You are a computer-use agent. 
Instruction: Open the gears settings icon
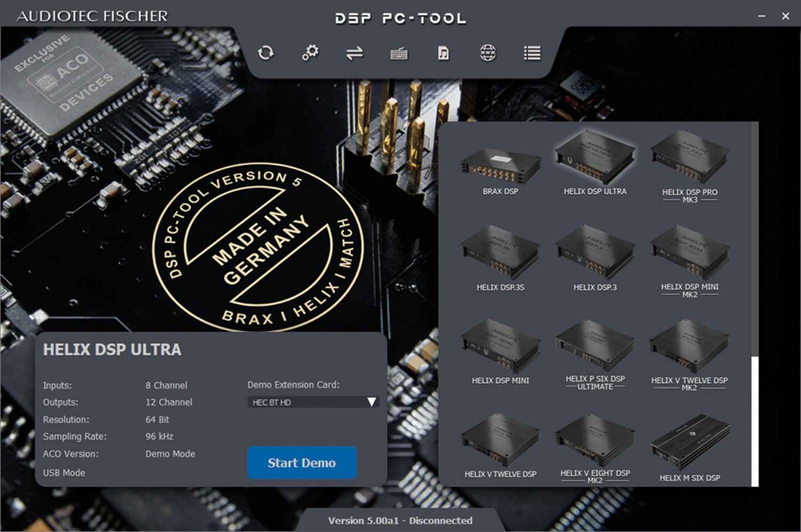[310, 53]
